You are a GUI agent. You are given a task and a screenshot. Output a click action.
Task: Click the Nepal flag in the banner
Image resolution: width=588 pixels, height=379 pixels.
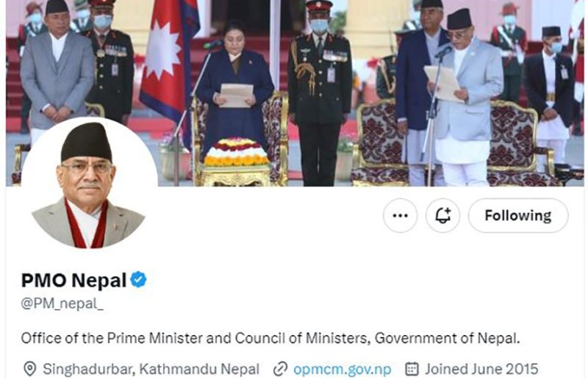tap(168, 60)
